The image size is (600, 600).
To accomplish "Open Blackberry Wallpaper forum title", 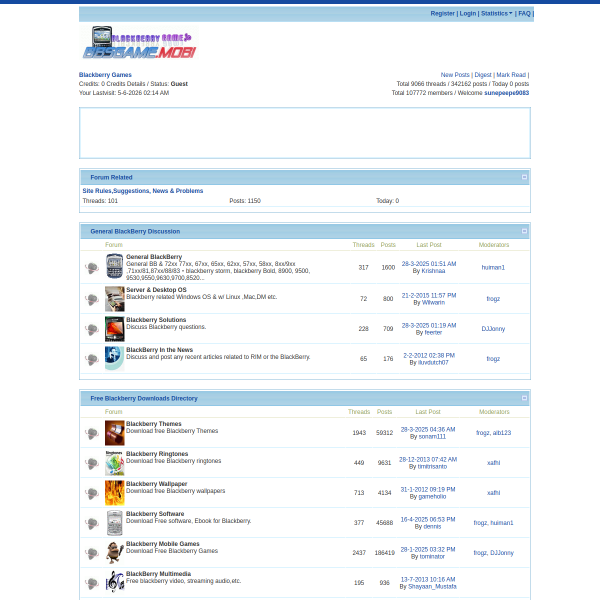I will [157, 484].
